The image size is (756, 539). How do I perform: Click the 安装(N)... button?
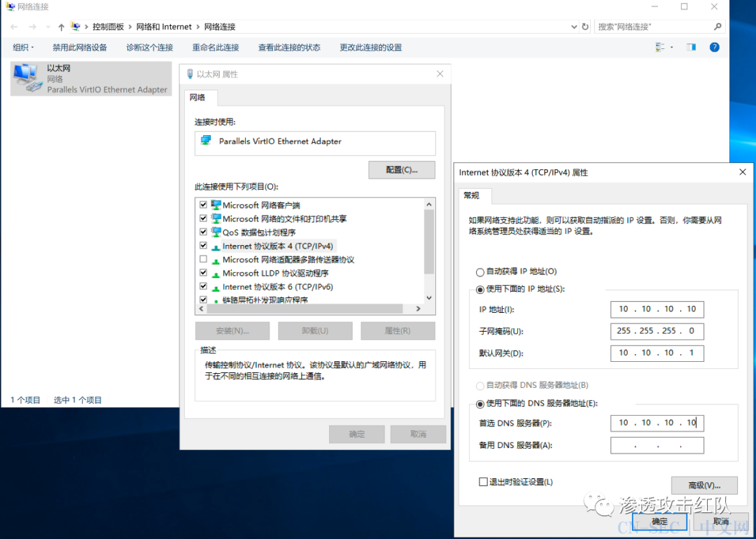click(232, 330)
